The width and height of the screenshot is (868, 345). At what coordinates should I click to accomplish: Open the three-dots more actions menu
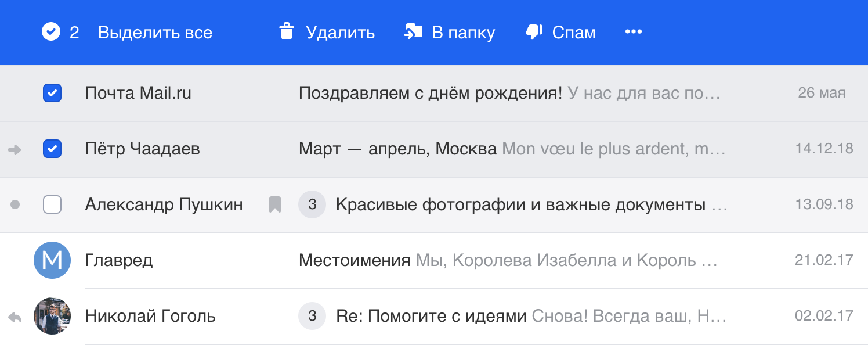[x=633, y=32]
